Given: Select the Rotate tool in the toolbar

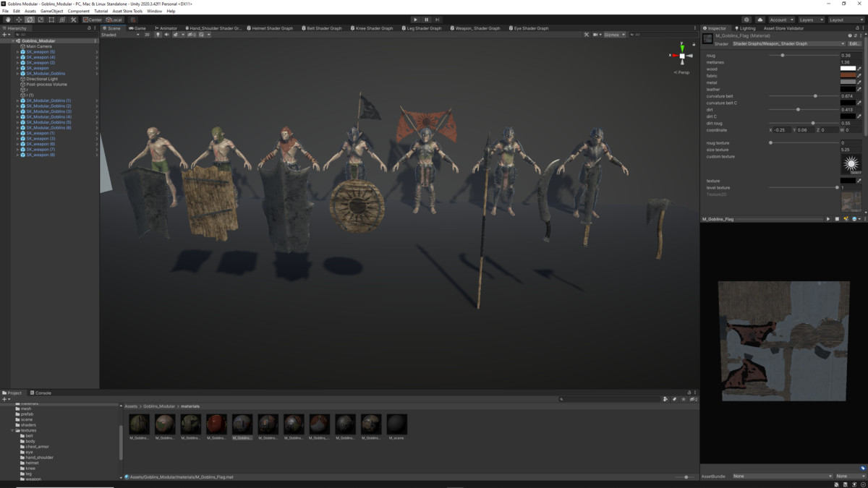Looking at the screenshot, I should point(30,20).
